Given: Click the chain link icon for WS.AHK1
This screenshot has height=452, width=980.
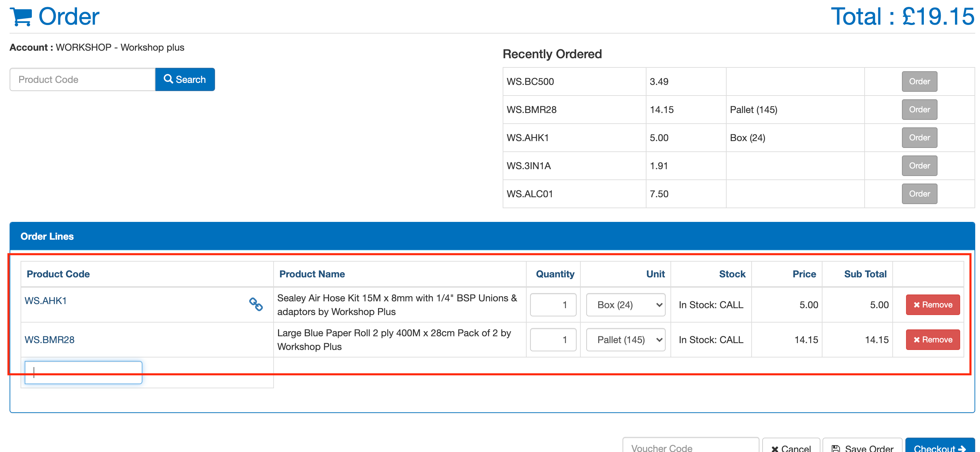Looking at the screenshot, I should pyautogui.click(x=256, y=304).
